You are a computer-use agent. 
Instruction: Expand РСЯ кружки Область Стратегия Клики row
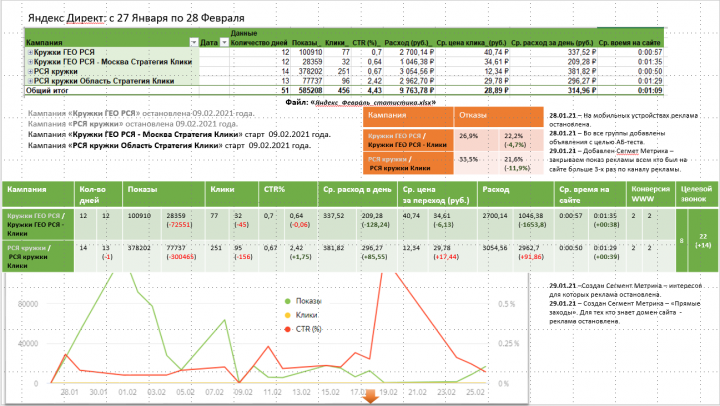(30, 81)
